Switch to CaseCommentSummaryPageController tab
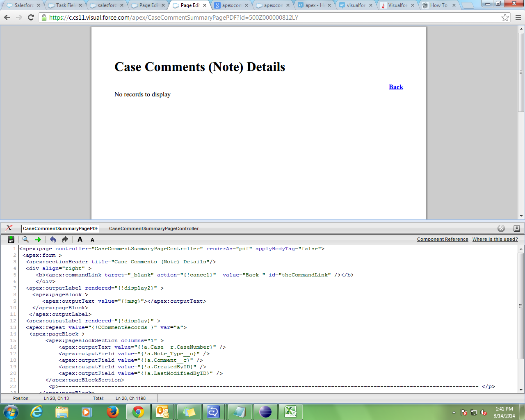 click(154, 228)
